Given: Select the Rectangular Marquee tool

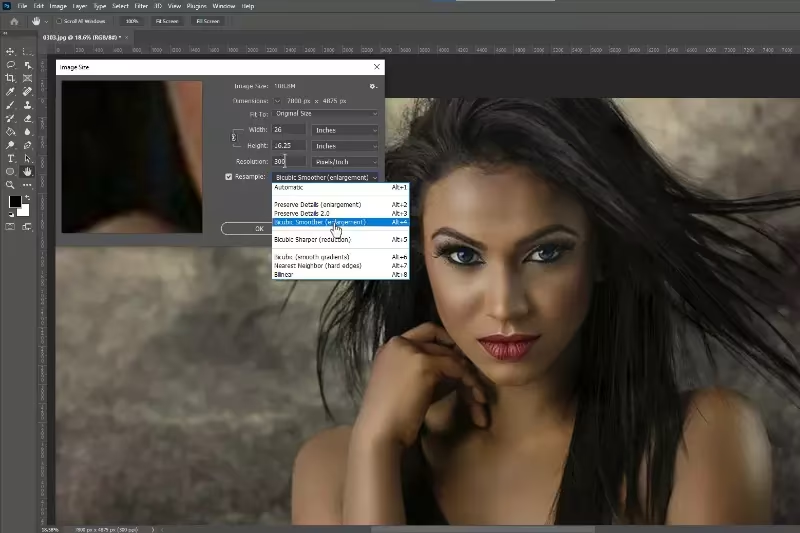Looking at the screenshot, I should [28, 52].
